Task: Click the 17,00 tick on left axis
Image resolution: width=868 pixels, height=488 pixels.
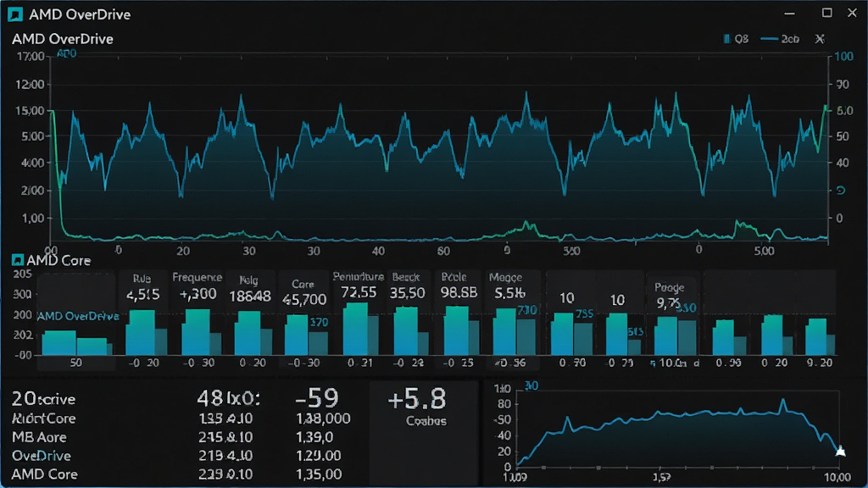Action: tap(31, 57)
